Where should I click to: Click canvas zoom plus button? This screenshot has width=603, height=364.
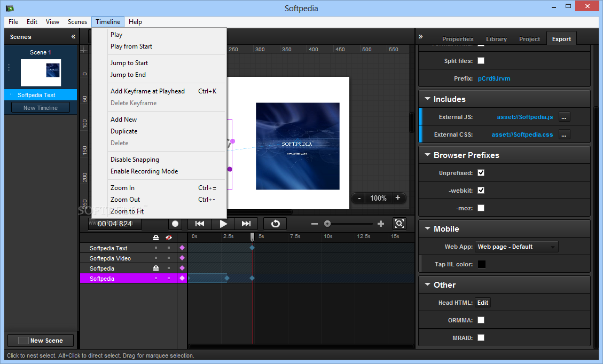point(398,198)
